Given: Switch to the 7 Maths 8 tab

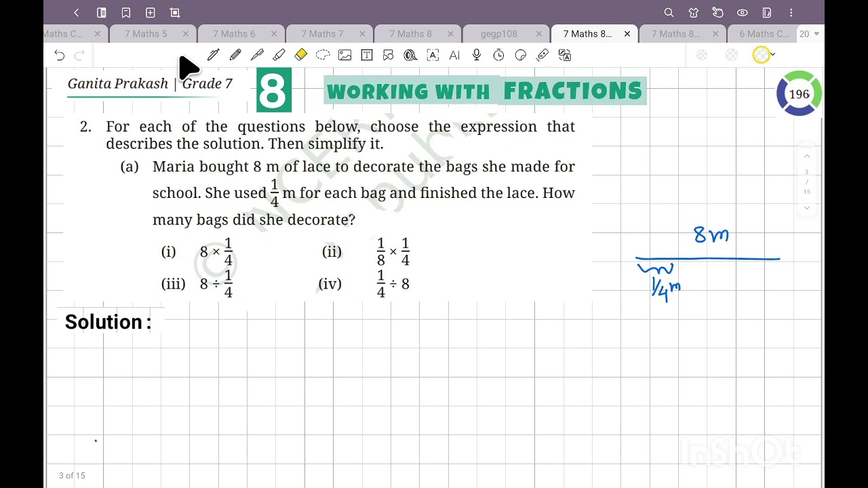Looking at the screenshot, I should [x=410, y=34].
